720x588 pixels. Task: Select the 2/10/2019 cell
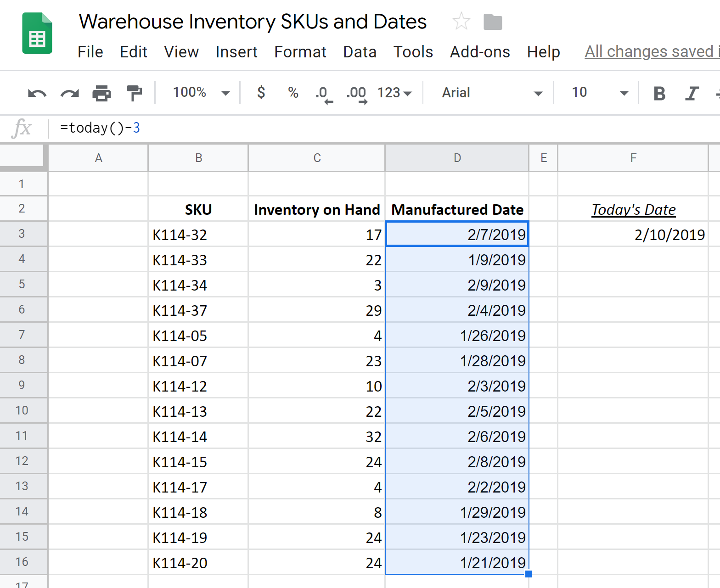point(633,235)
